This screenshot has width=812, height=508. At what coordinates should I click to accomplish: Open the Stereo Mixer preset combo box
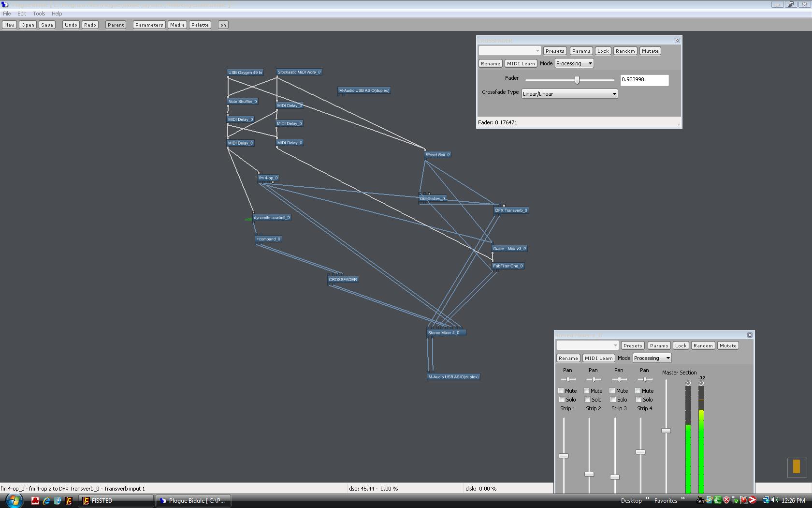pos(587,345)
